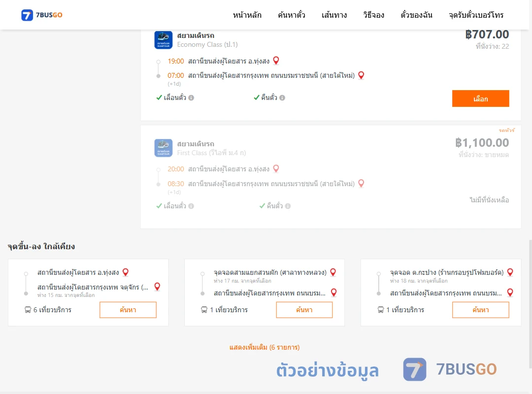The height and width of the screenshot is (394, 532).
Task: Click the map pin for จุดจอดสามแยกสวนผัก
Action: click(x=333, y=272)
